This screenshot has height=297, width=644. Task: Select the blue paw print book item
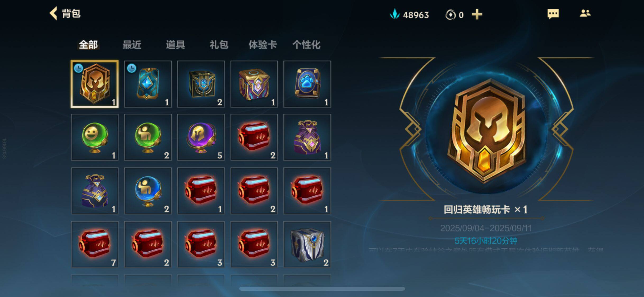[x=307, y=84]
